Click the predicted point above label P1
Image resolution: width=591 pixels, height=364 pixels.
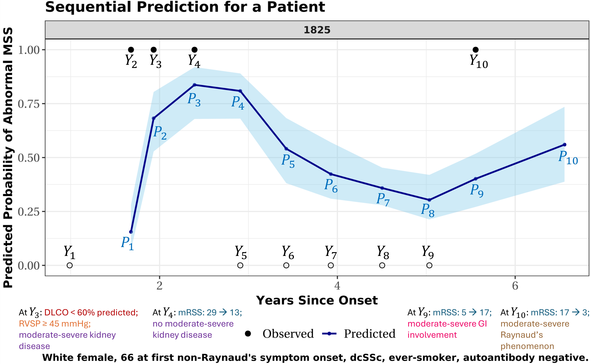(x=131, y=232)
